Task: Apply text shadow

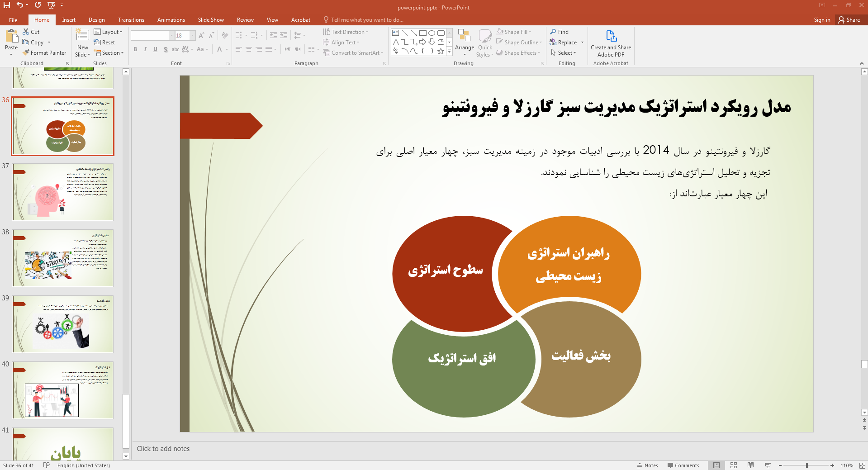Action: [x=166, y=49]
